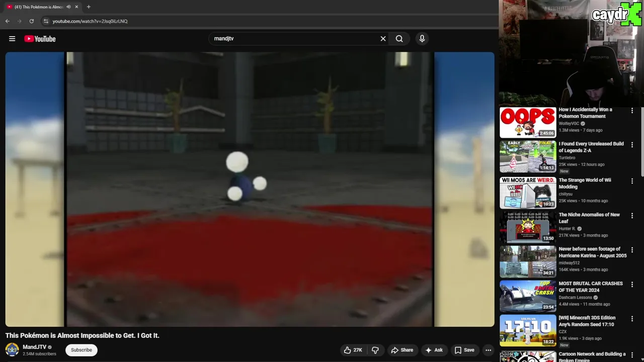The image size is (644, 362).
Task: Visit Dashcam Lessons channel
Action: tap(575, 297)
